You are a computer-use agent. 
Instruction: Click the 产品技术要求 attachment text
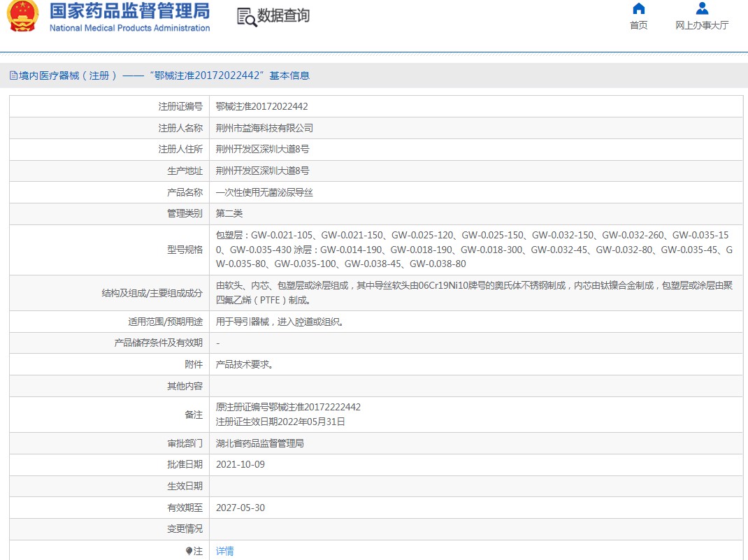245,365
